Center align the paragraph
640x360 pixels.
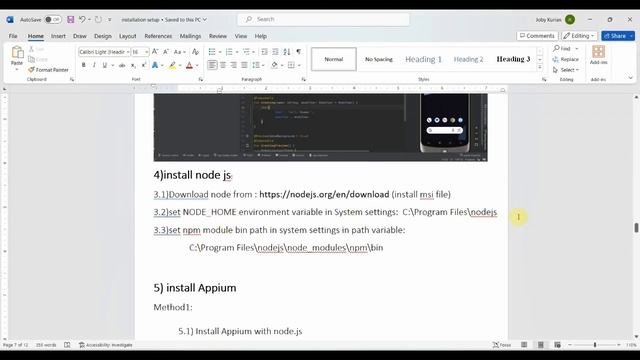[x=223, y=65]
